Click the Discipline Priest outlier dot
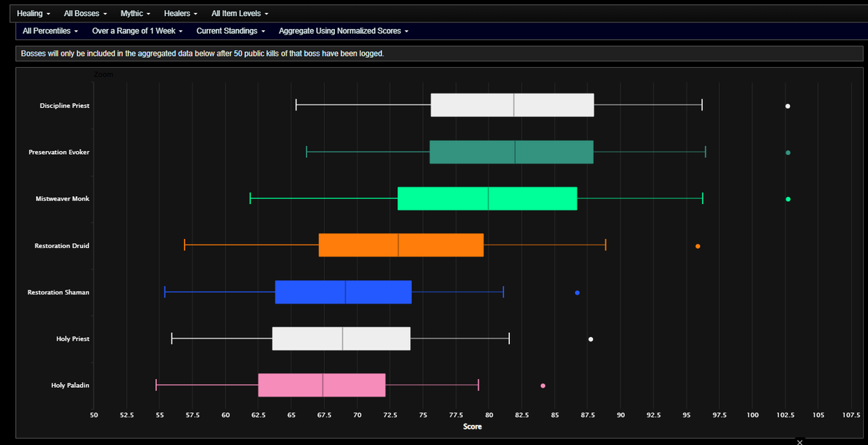The width and height of the screenshot is (868, 445). tap(788, 106)
